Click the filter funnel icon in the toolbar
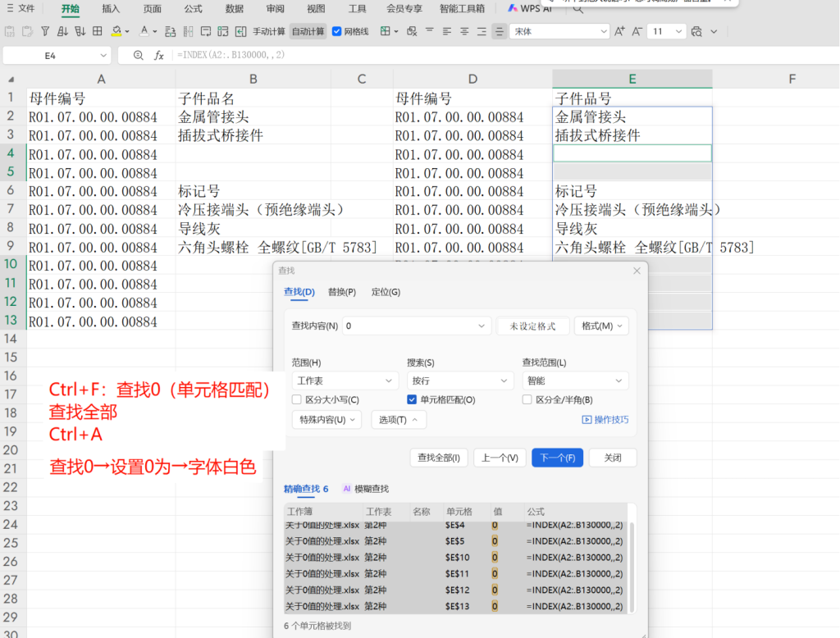 pyautogui.click(x=45, y=32)
